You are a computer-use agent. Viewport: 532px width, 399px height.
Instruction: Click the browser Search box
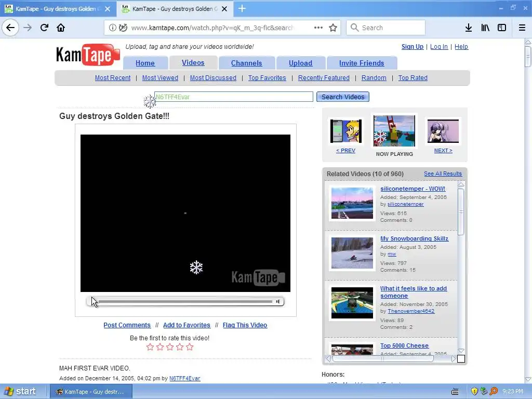pyautogui.click(x=386, y=28)
